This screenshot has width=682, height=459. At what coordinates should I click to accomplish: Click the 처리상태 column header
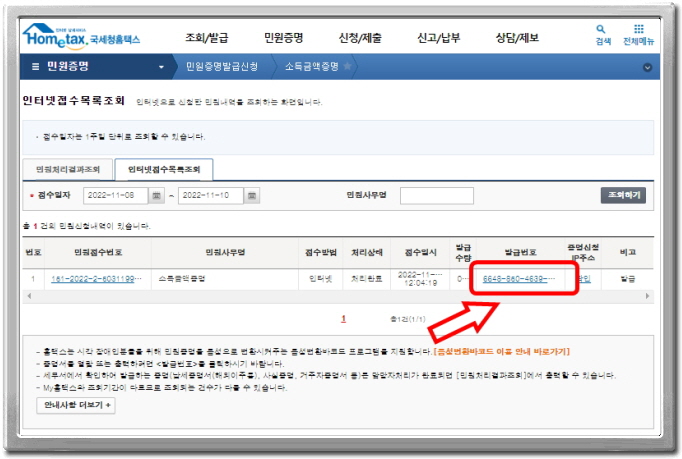(367, 252)
